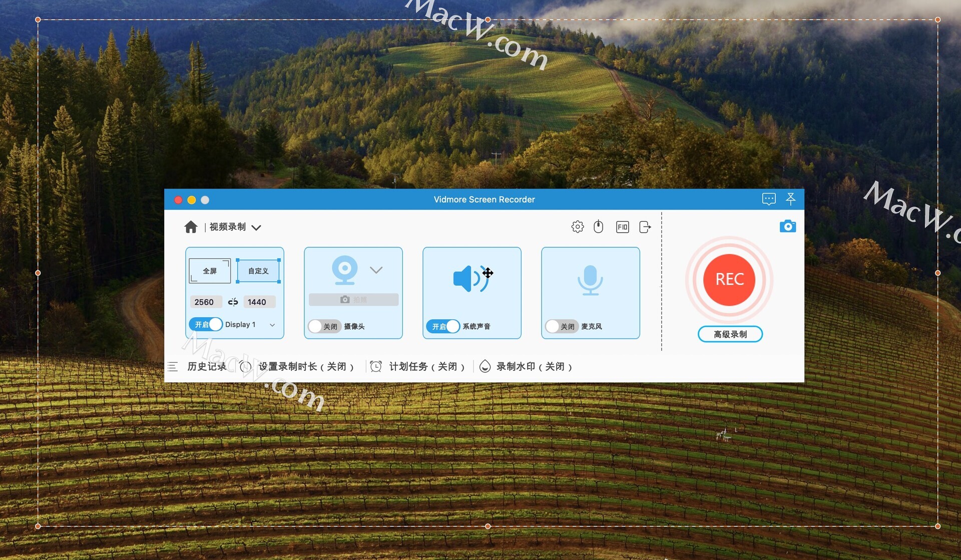
Task: Click the bottom-center selection frame handle
Action: point(488,526)
